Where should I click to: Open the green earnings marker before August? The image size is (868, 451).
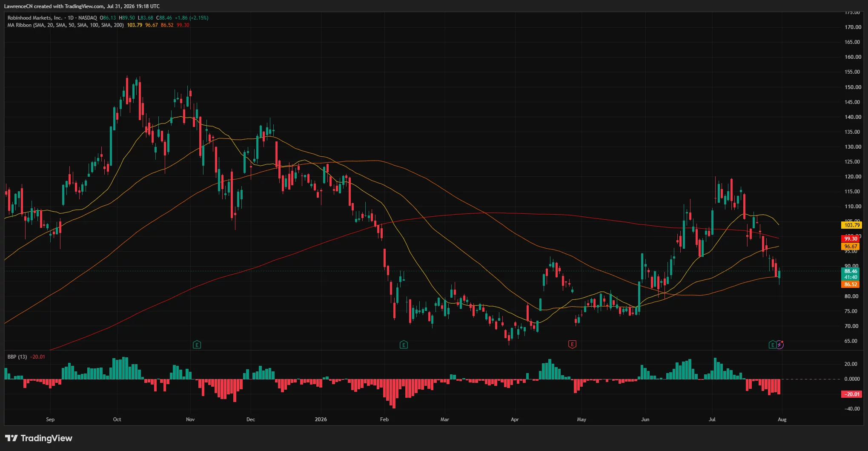coord(772,345)
